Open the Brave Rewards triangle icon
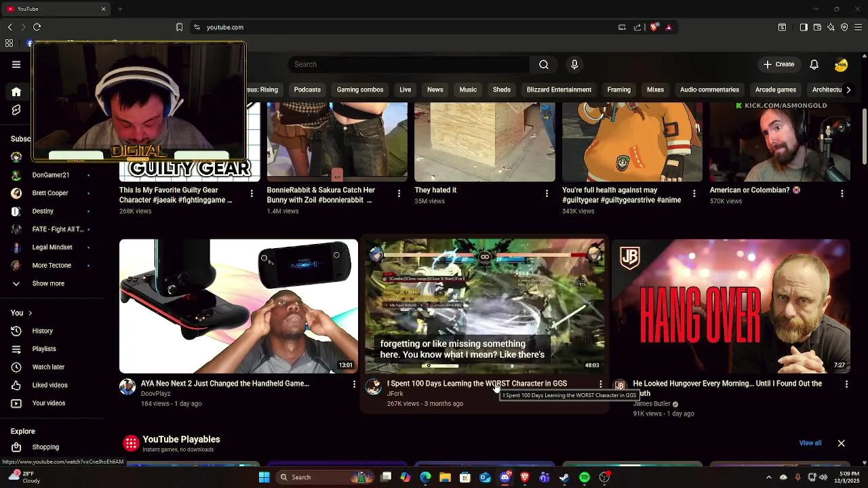868x488 pixels. point(669,27)
